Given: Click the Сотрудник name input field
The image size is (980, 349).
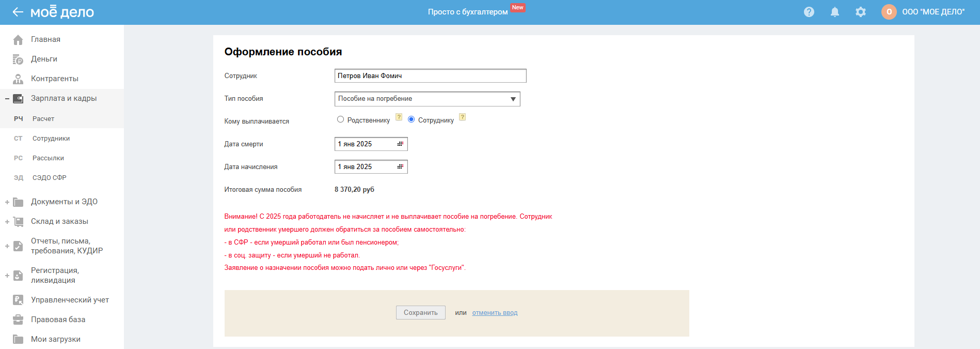Looking at the screenshot, I should pos(431,75).
